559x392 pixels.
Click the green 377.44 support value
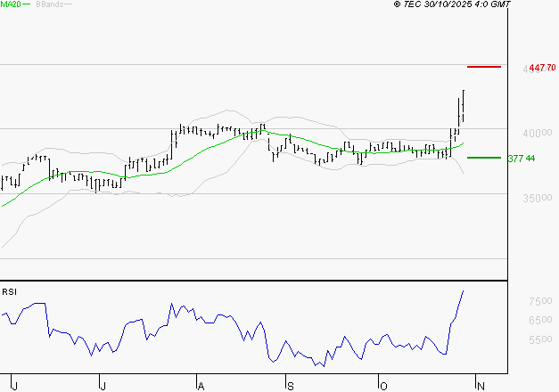(522, 159)
